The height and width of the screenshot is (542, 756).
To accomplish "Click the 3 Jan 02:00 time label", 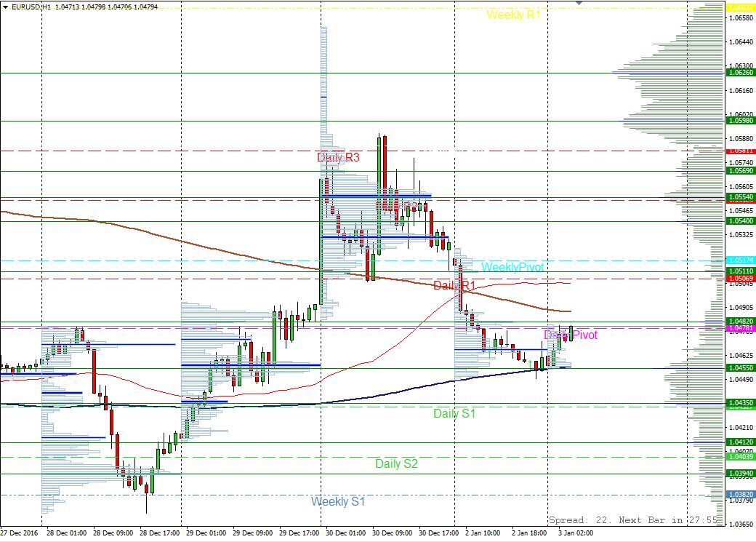I will pyautogui.click(x=576, y=533).
